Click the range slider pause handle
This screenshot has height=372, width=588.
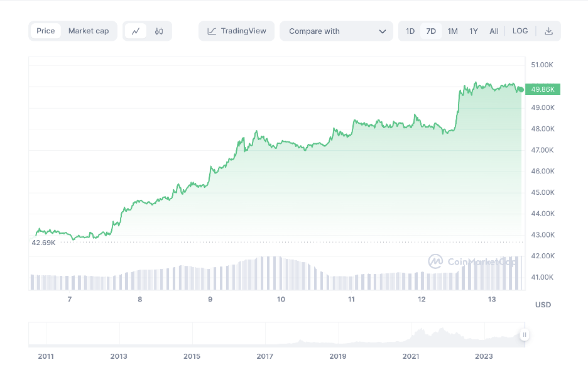click(x=524, y=335)
